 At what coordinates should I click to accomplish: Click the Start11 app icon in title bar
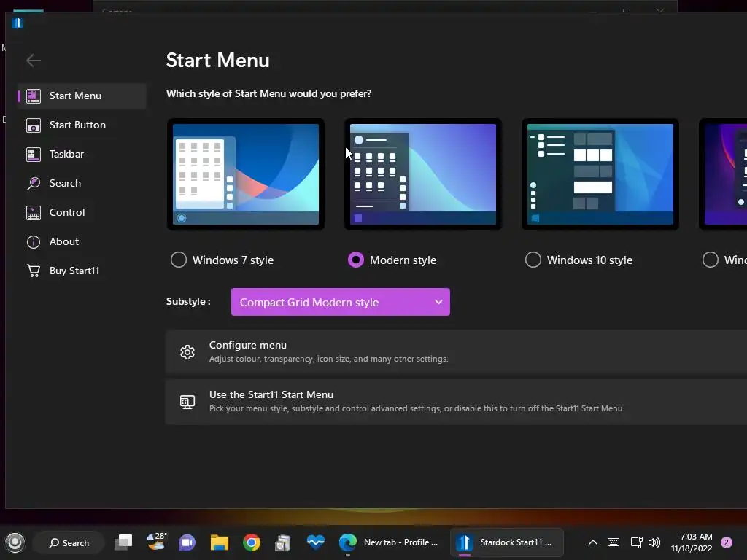click(x=18, y=23)
